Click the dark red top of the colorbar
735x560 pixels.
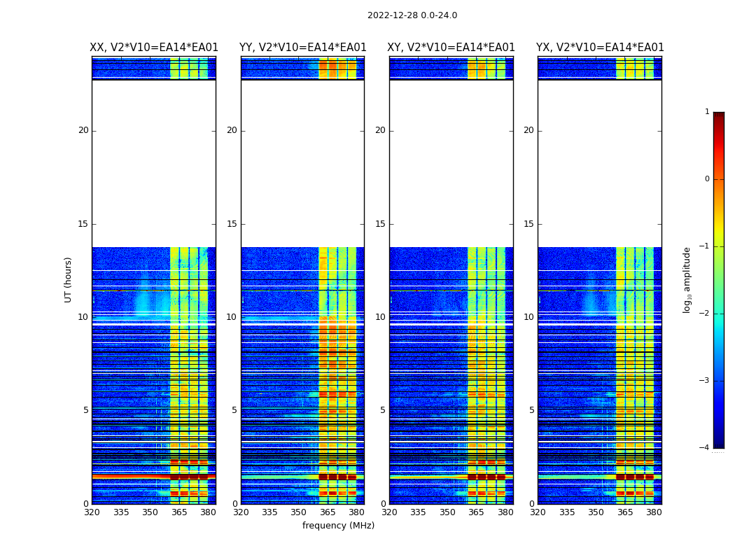[718, 115]
